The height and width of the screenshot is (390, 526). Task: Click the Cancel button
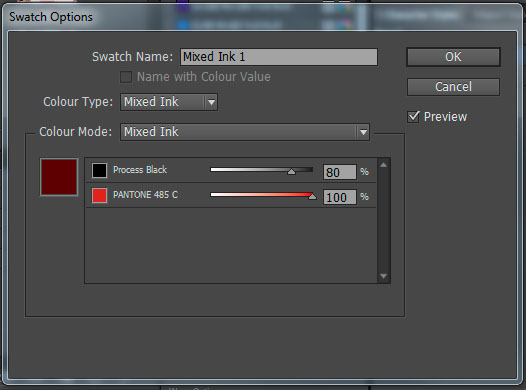pyautogui.click(x=453, y=87)
